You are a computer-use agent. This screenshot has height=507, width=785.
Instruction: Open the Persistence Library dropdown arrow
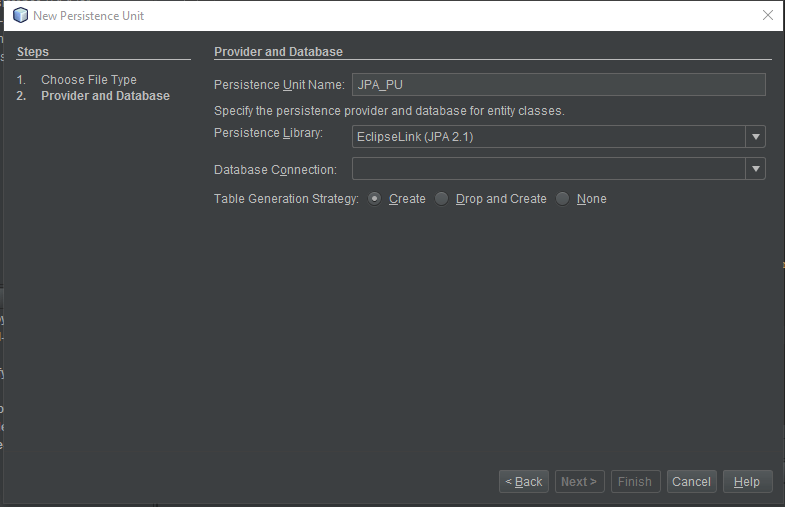(755, 137)
